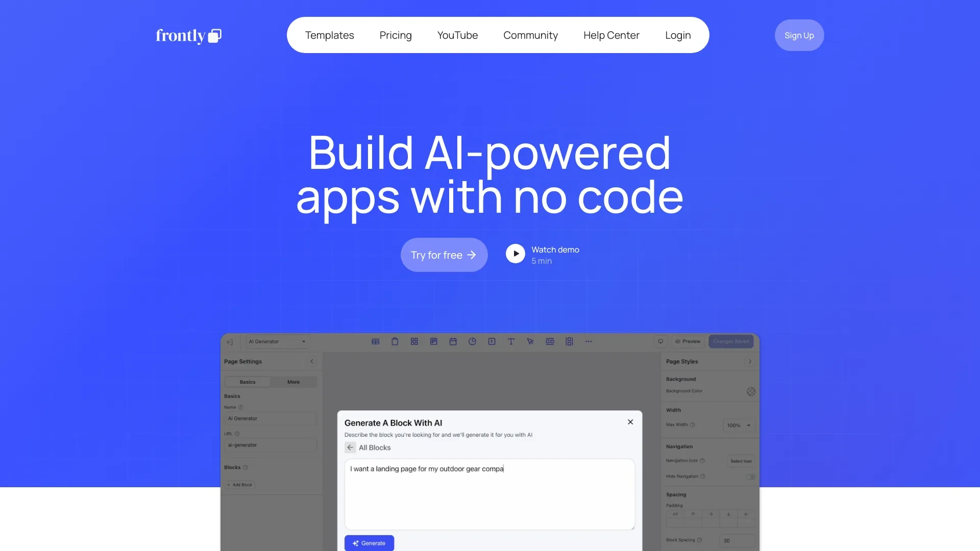Click the Generate button in AI dialog
Viewport: 980px width, 551px height.
(x=369, y=543)
